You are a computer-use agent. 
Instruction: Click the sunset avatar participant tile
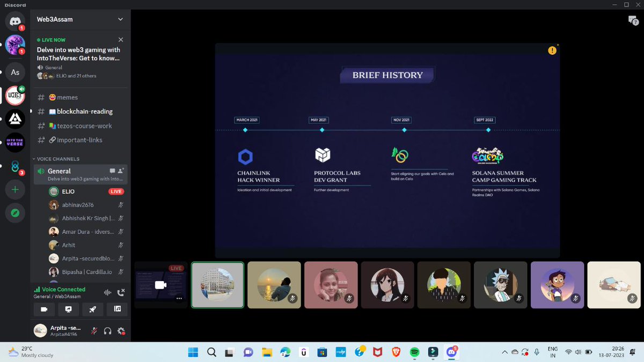click(274, 285)
